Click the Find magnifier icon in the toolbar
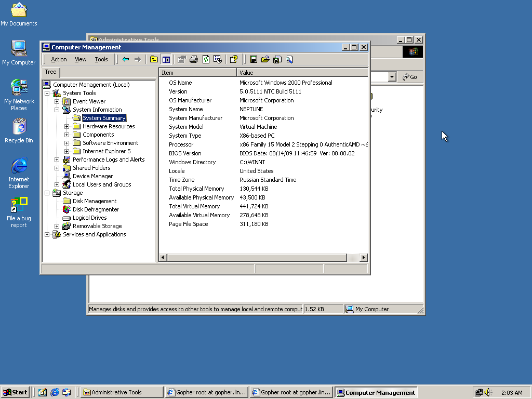Image resolution: width=532 pixels, height=399 pixels. (x=289, y=59)
